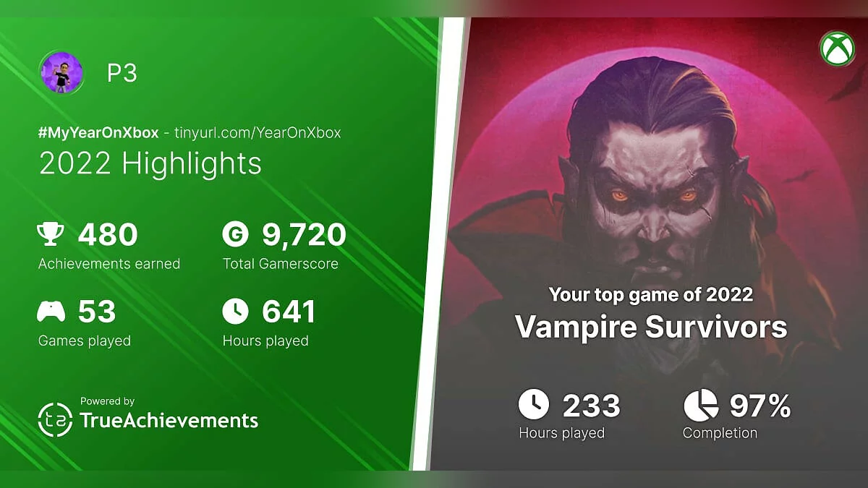Click the Gamerscore G icon

[x=235, y=234]
